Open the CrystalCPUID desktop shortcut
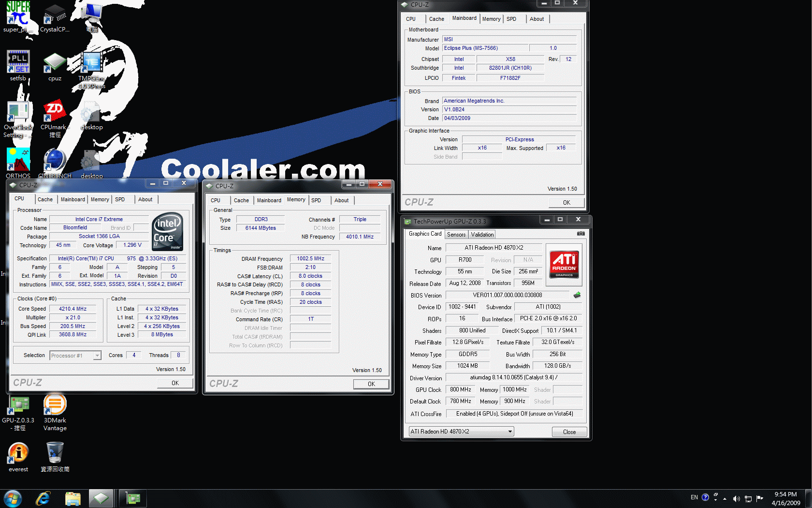Image resolution: width=812 pixels, height=508 pixels. pyautogui.click(x=55, y=18)
